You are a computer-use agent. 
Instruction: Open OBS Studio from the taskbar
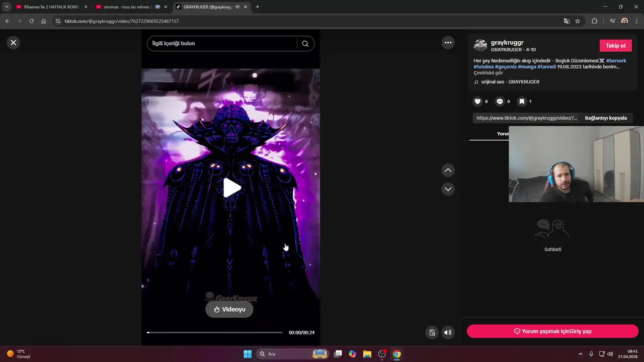point(382,354)
